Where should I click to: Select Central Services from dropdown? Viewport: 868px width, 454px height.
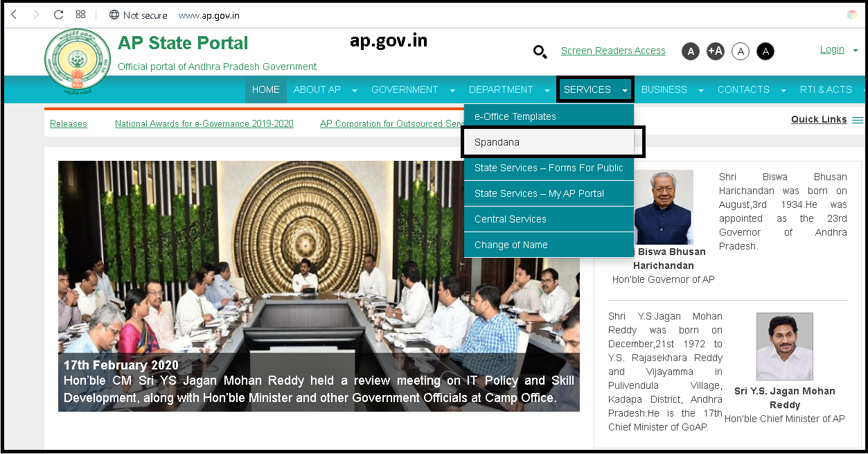click(x=549, y=219)
